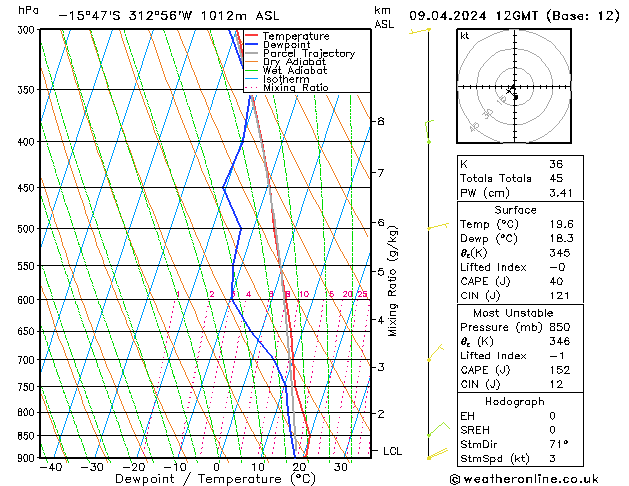Click the Surface CAPE value '40'
Viewport: 629px width, 486px height.
coord(556,281)
